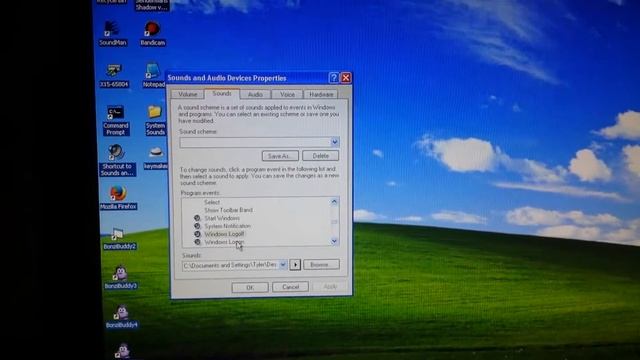The height and width of the screenshot is (360, 640).
Task: Select the X15-65804 desktop icon
Action: (114, 75)
